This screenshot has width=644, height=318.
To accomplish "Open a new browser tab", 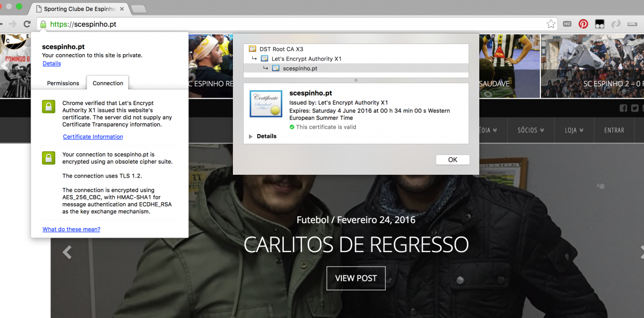I will 138,9.
